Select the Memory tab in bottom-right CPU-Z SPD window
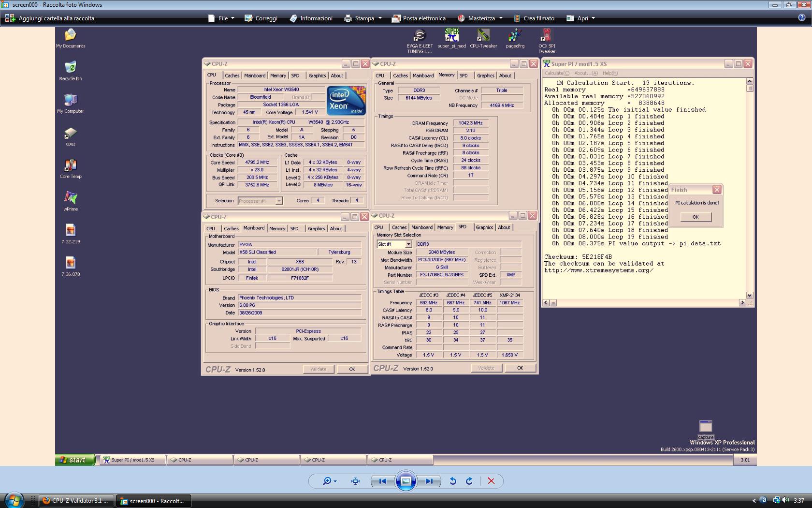Image resolution: width=812 pixels, height=508 pixels. tap(445, 227)
